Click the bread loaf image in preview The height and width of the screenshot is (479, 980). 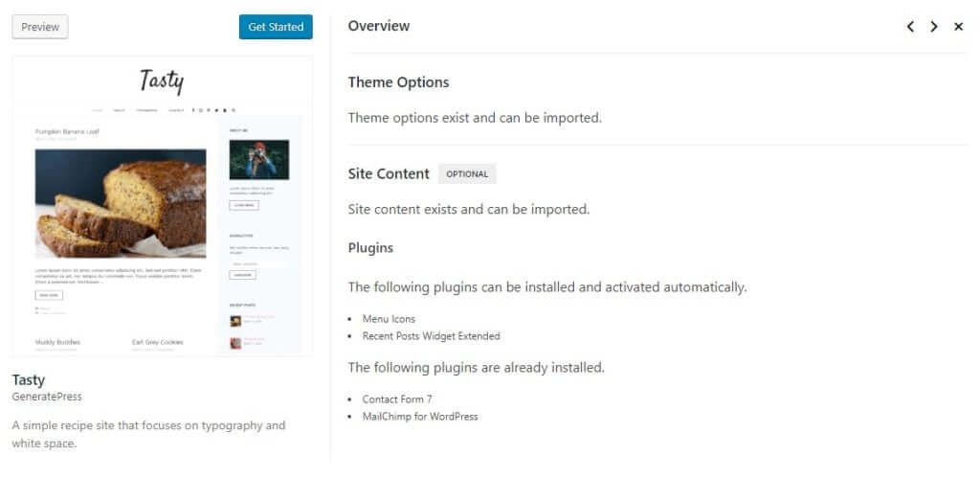(x=121, y=203)
